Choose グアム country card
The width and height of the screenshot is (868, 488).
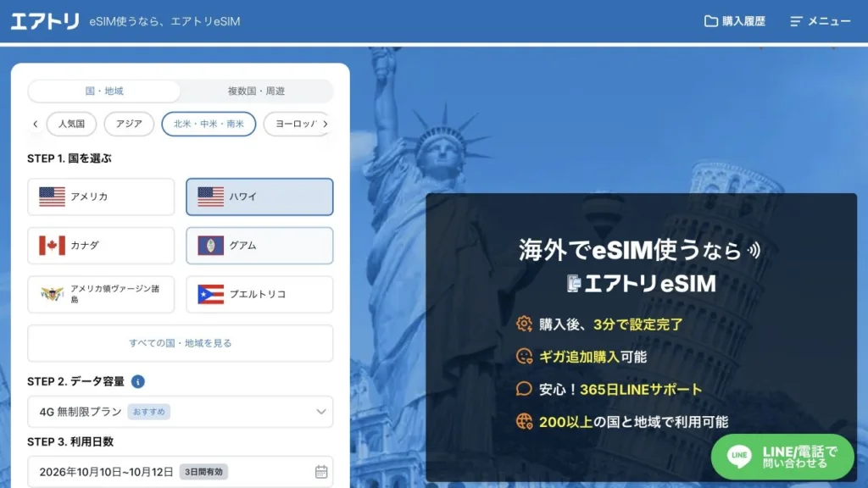click(259, 245)
